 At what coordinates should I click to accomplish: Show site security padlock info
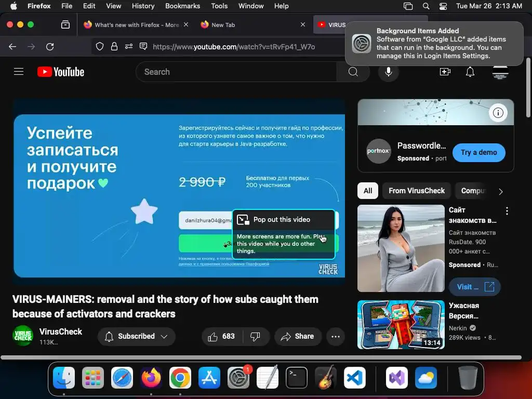(114, 46)
